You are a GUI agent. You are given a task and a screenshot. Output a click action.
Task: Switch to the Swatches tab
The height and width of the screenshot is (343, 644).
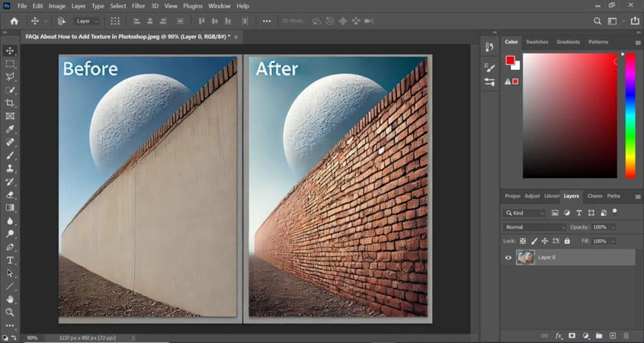[x=537, y=42]
